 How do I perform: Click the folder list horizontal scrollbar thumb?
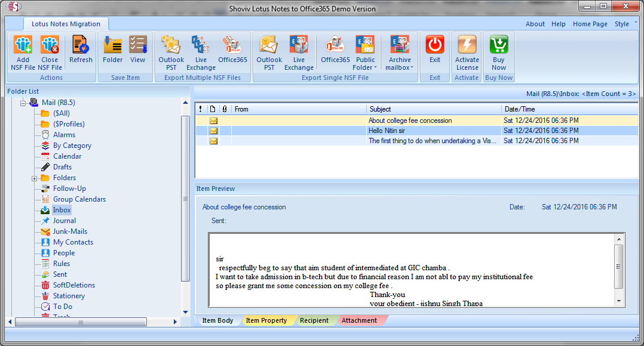[81, 322]
